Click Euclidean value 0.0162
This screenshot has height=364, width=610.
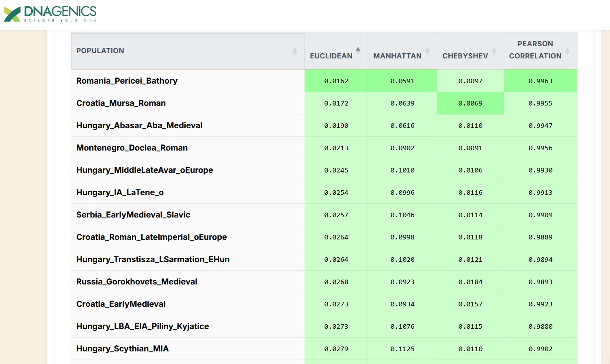[x=336, y=81]
